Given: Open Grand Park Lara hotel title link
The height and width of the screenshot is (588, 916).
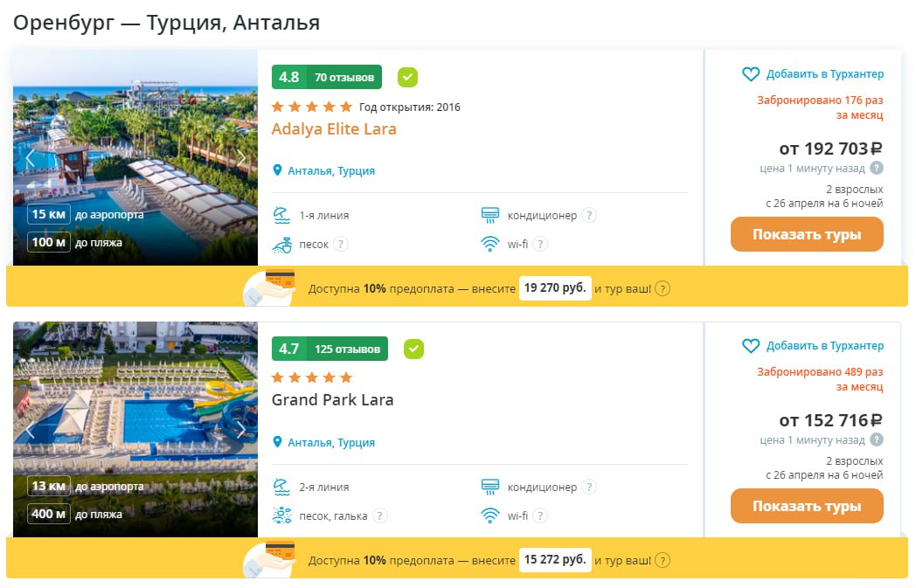Looking at the screenshot, I should tap(332, 400).
